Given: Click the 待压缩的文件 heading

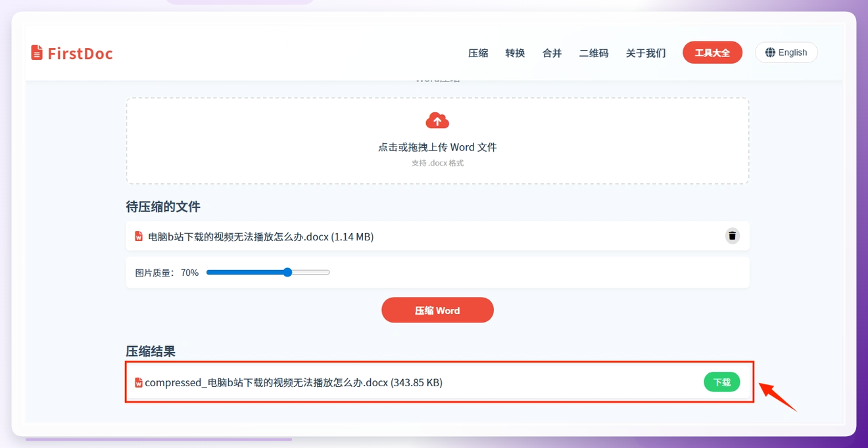Looking at the screenshot, I should coord(163,207).
